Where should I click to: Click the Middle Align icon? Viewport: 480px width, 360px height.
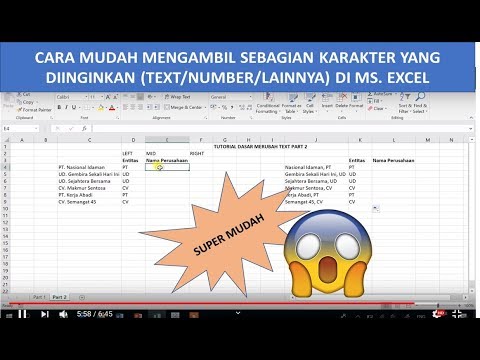tap(133, 97)
